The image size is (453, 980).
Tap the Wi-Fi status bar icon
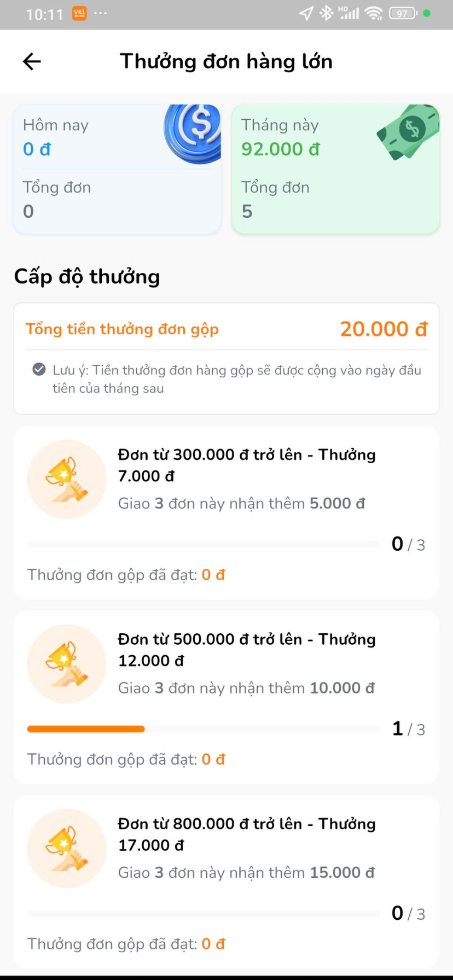click(374, 13)
